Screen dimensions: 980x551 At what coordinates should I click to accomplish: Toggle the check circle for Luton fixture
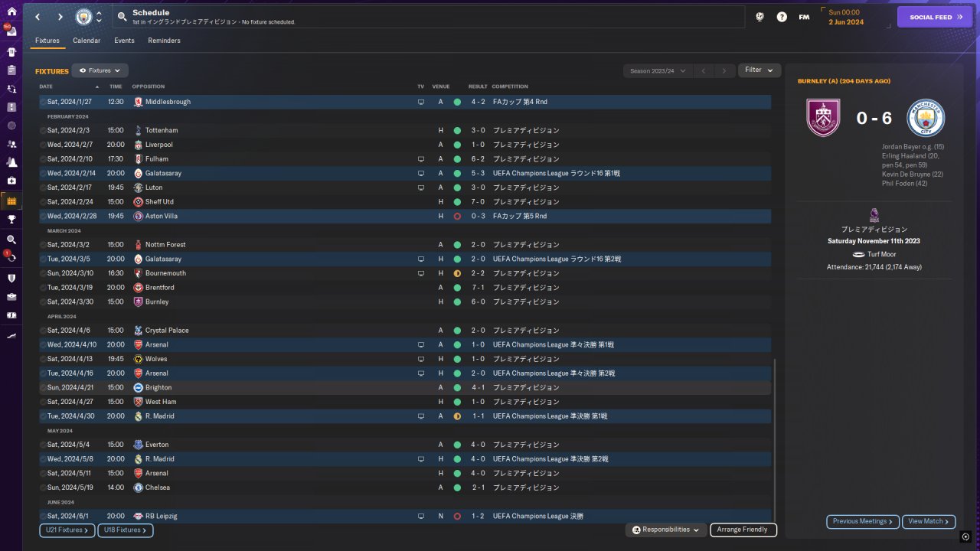click(x=43, y=187)
